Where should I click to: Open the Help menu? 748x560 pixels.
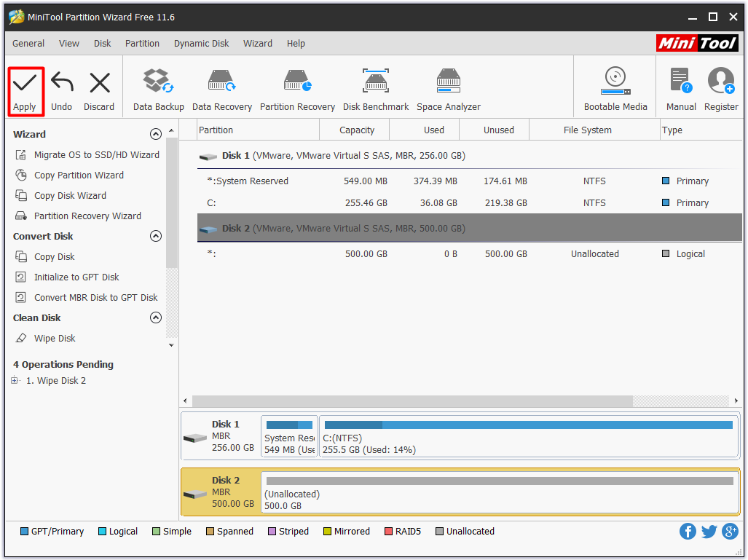[296, 44]
